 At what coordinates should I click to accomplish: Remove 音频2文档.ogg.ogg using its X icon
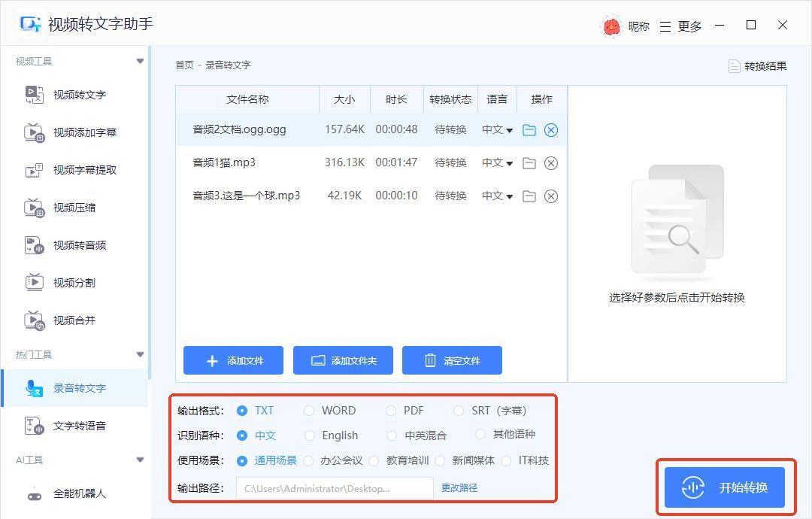click(x=551, y=130)
